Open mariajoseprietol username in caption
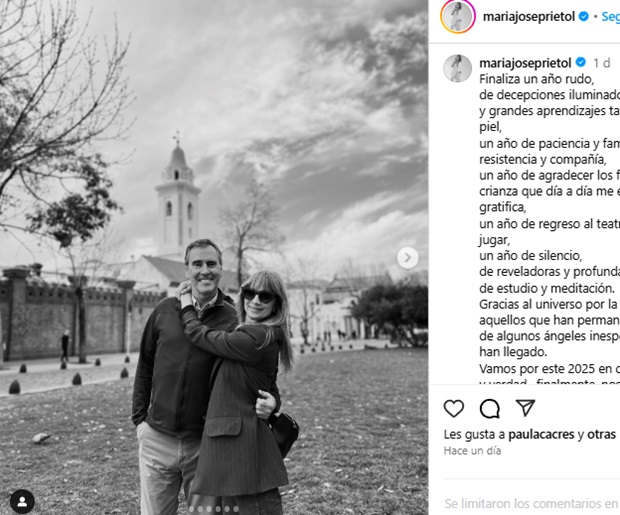The width and height of the screenshot is (620, 515). point(525,63)
